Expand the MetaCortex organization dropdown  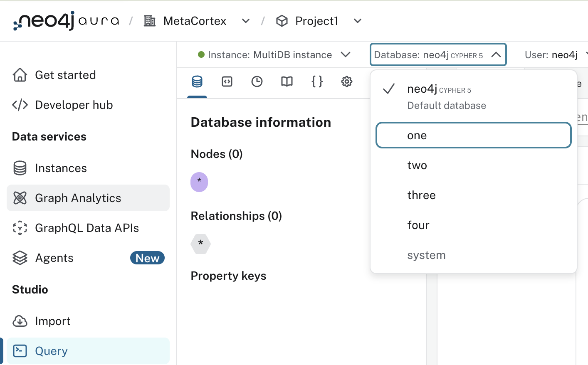(x=246, y=21)
